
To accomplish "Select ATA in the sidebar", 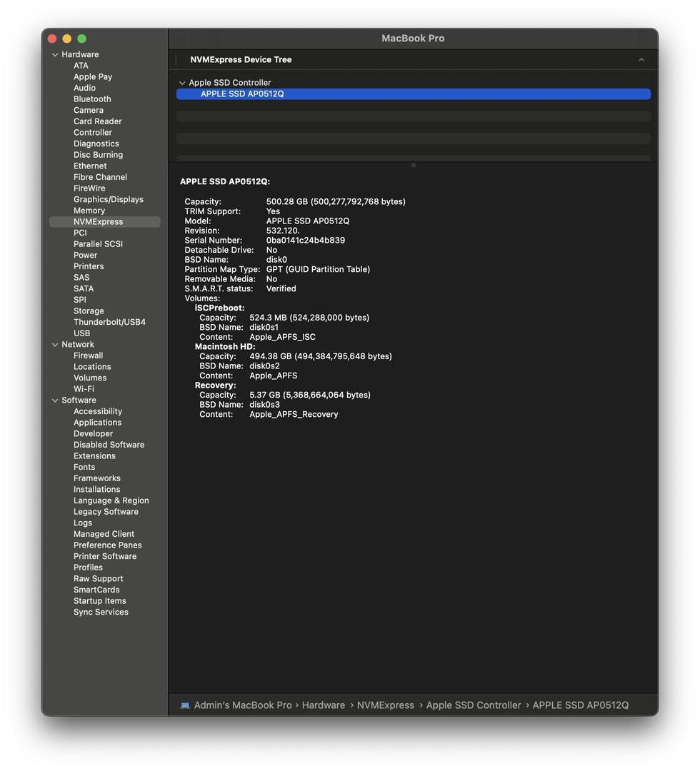I will [x=81, y=66].
